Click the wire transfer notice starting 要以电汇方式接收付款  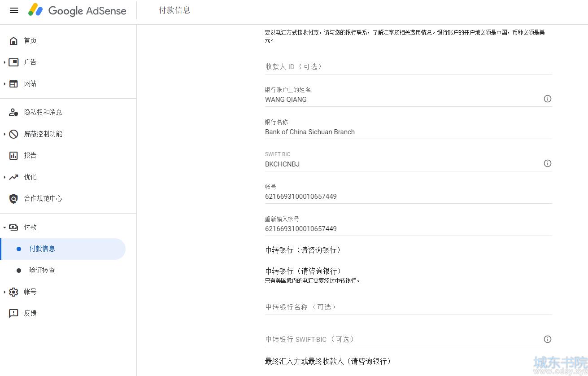point(405,36)
